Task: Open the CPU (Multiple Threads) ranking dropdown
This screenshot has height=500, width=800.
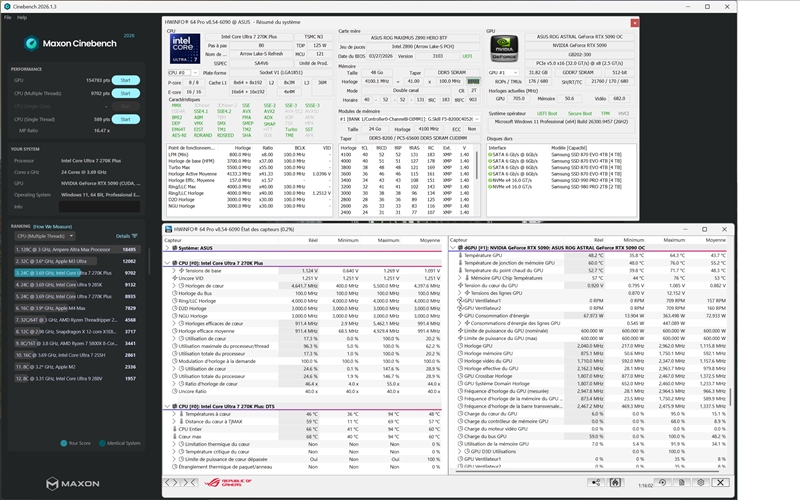Action: [45, 236]
